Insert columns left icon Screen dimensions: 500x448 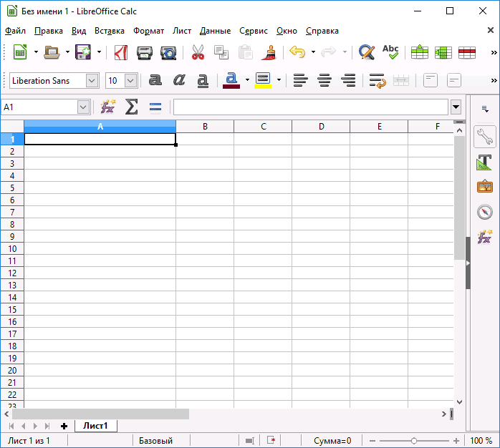443,52
